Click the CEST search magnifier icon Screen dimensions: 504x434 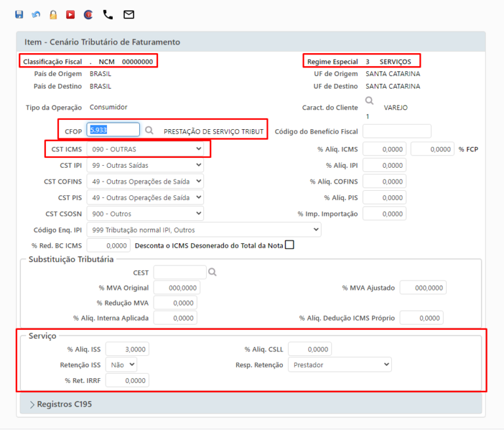click(x=212, y=272)
